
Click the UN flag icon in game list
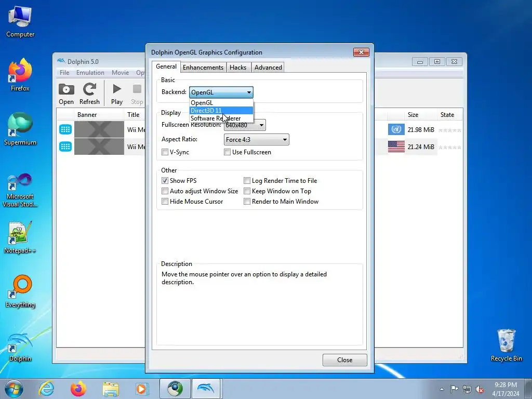click(396, 129)
